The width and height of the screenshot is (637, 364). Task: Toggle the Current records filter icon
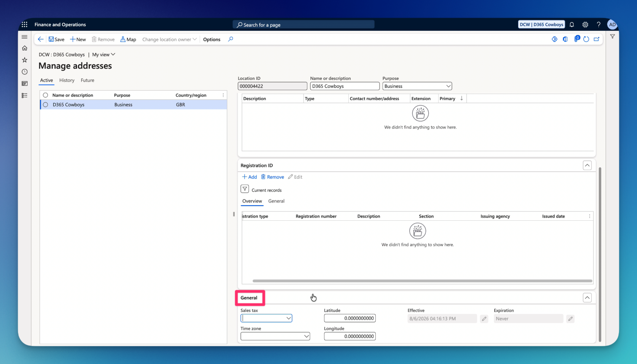click(245, 189)
